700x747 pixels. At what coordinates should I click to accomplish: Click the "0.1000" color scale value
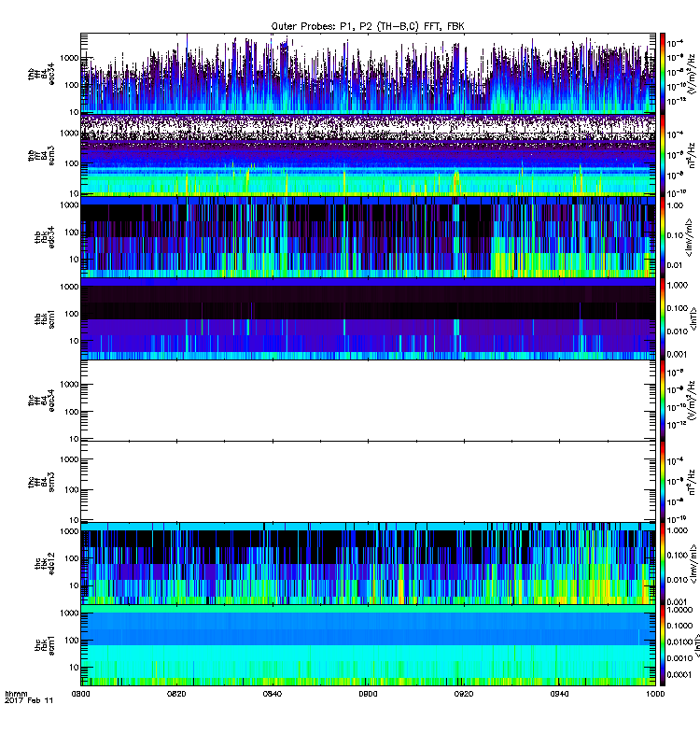point(680,626)
